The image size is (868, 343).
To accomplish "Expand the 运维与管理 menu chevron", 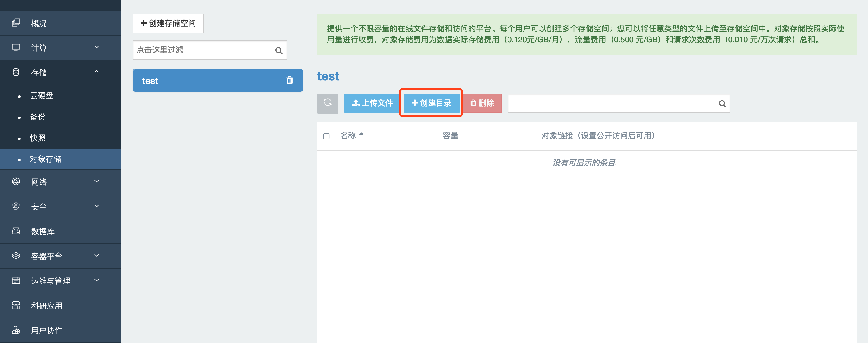I will 97,280.
